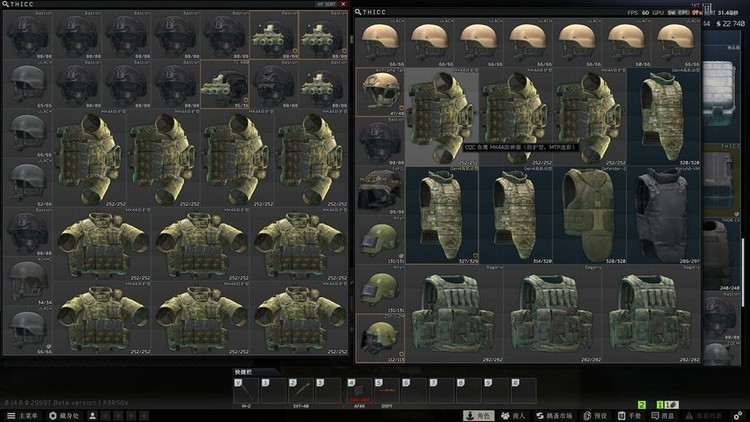This screenshot has width=750, height=422.
Task: Click the search icon of the right THICC window
Action: [358, 12]
